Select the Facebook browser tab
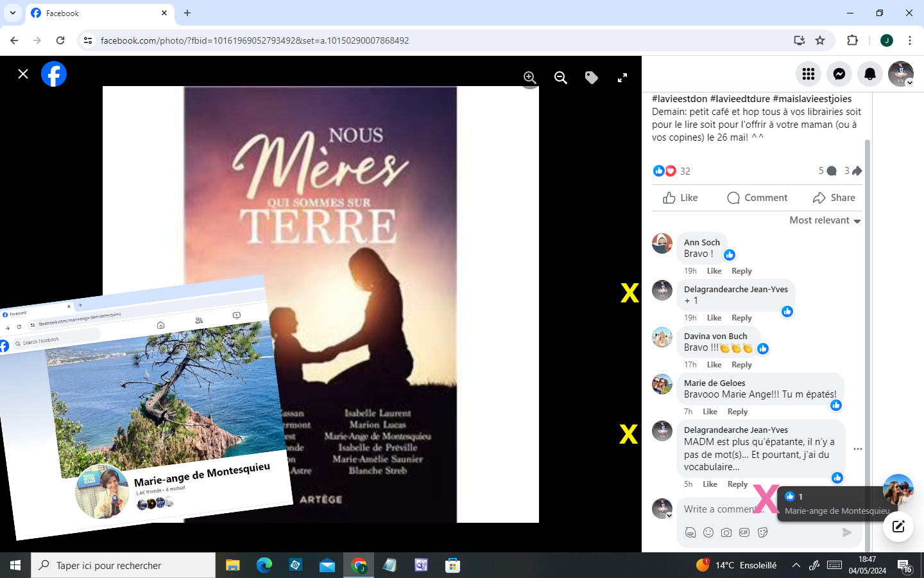The image size is (924, 578). pyautogui.click(x=99, y=13)
